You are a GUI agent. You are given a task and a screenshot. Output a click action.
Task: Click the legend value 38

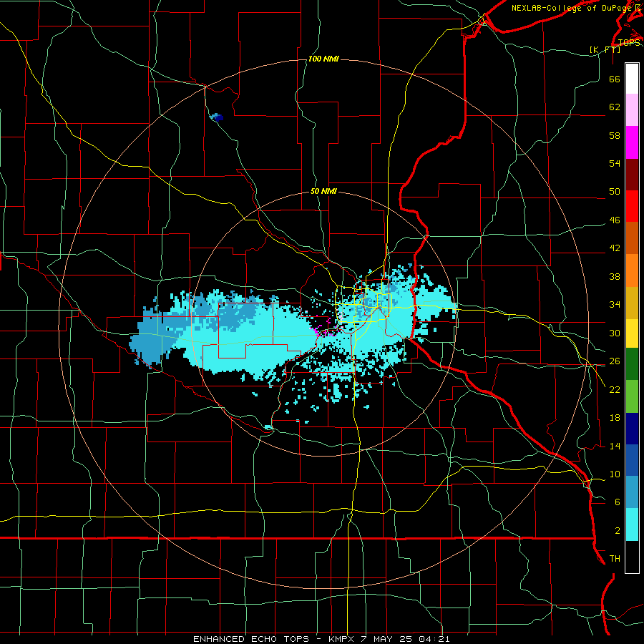(615, 276)
